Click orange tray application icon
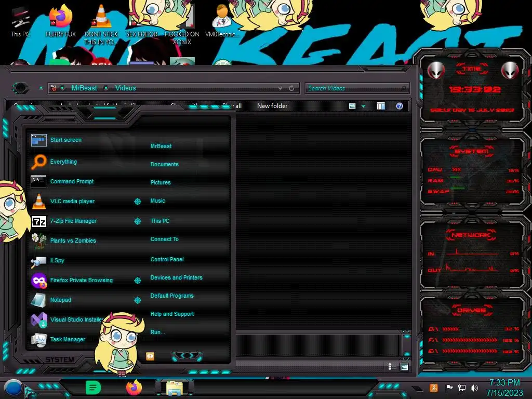Image resolution: width=532 pixels, height=399 pixels. [x=433, y=388]
